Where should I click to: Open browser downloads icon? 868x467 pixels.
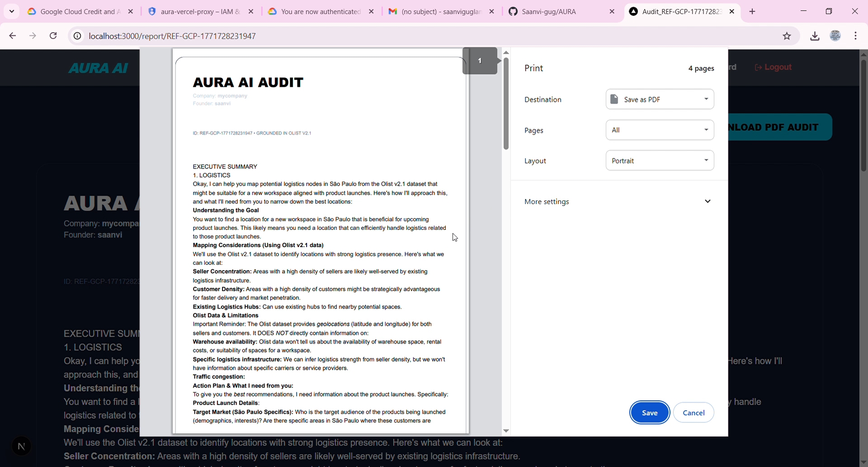[815, 36]
